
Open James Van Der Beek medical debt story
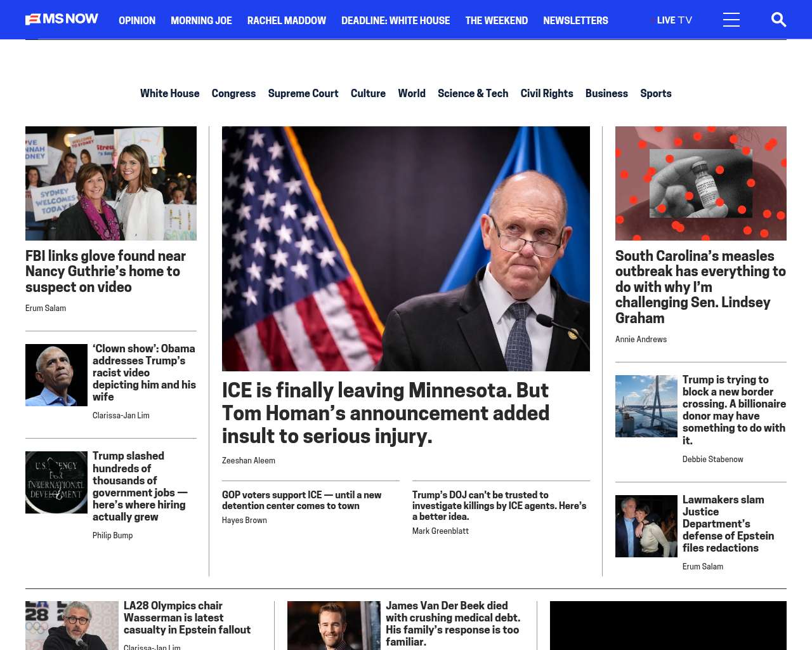coord(453,623)
